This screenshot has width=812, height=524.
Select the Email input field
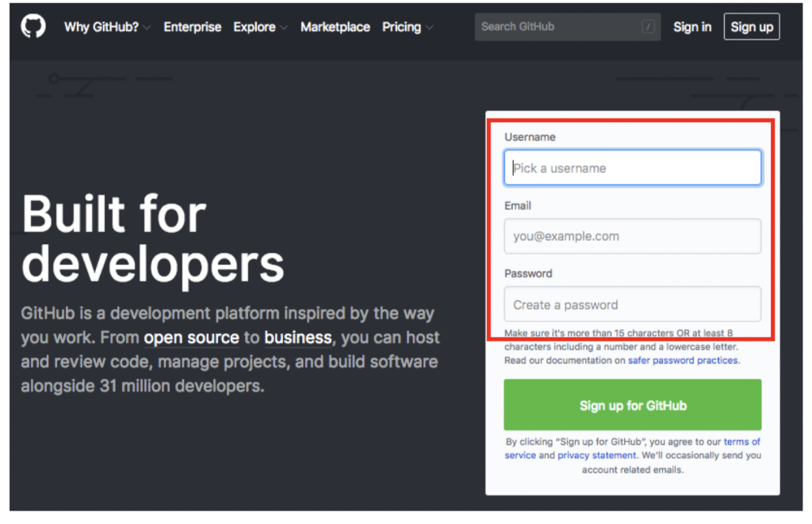[632, 236]
